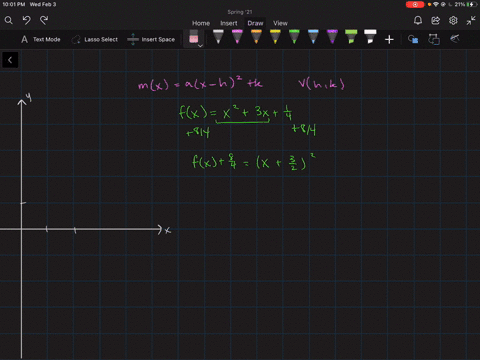
Task: Open the ink to shape tool
Action: click(x=413, y=39)
